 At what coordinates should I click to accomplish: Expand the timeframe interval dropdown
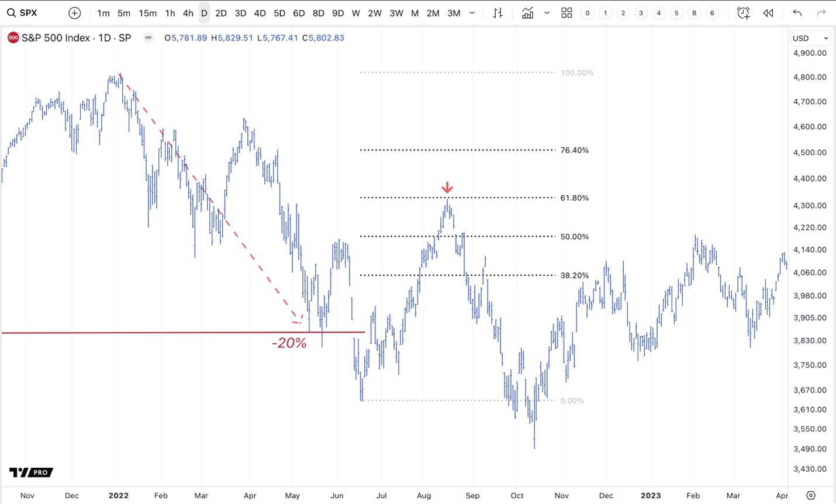472,13
